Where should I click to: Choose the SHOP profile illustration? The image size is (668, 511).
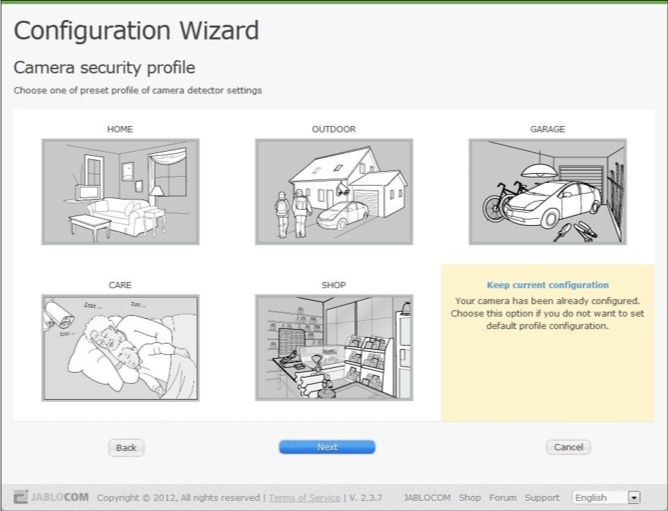(333, 347)
